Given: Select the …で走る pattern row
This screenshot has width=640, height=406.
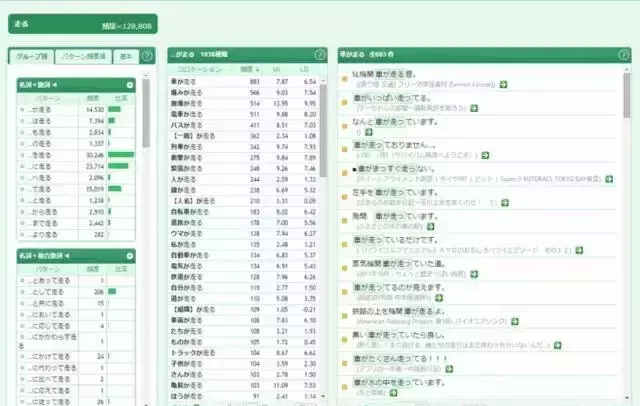Looking at the screenshot, I should (46, 188).
